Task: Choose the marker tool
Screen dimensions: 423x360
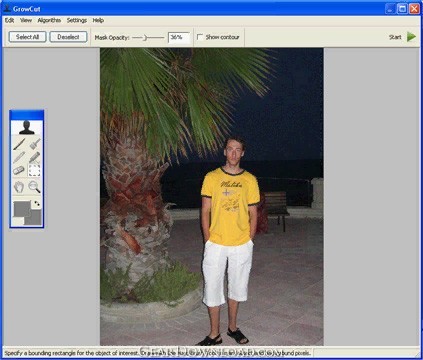Action: [35, 157]
